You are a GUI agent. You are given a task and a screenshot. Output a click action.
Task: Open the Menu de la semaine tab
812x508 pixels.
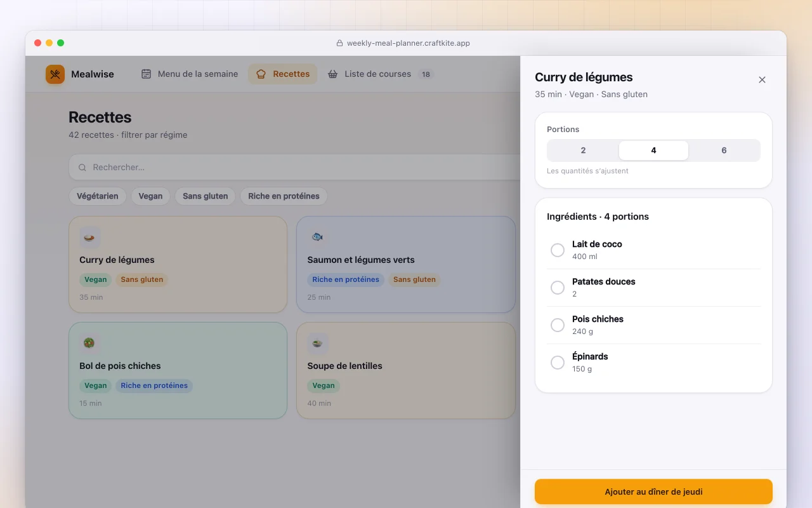[190, 74]
